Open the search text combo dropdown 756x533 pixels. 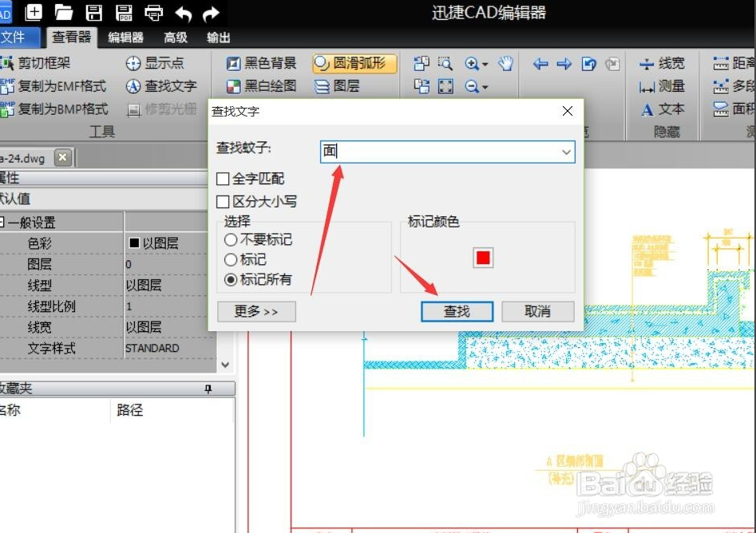point(565,152)
